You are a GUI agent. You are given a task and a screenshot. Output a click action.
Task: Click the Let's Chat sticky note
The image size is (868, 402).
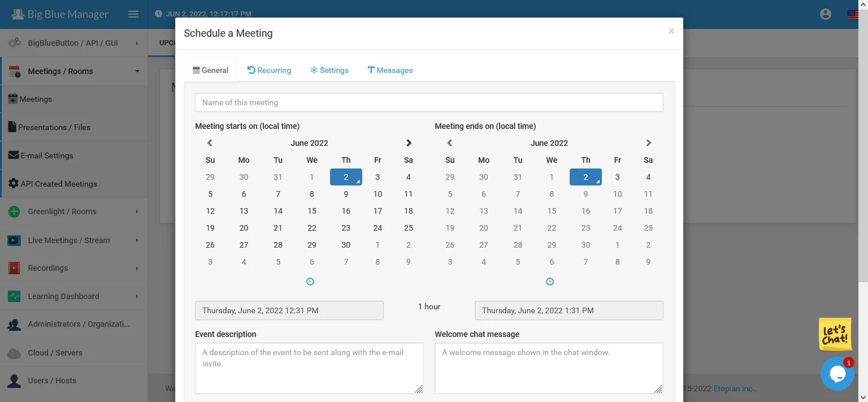(x=835, y=334)
